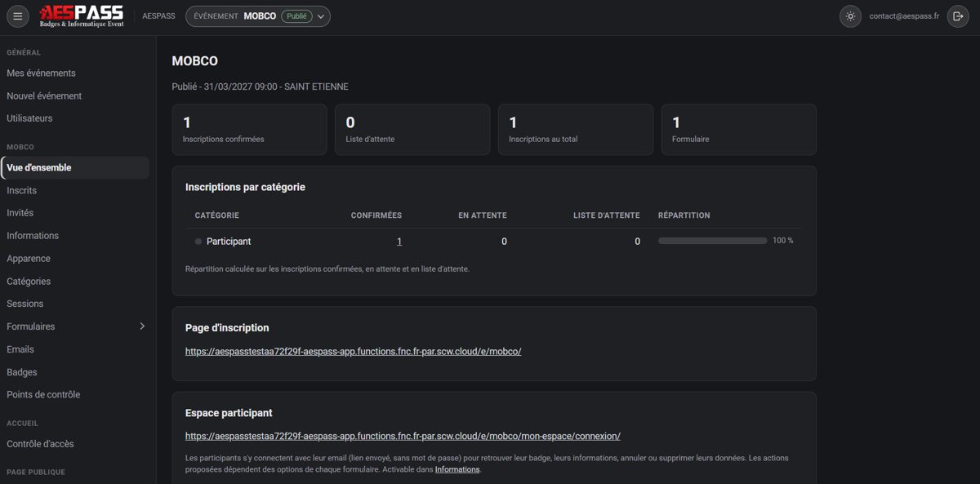Open the Badges section
Viewport: 980px width, 484px height.
(x=22, y=372)
